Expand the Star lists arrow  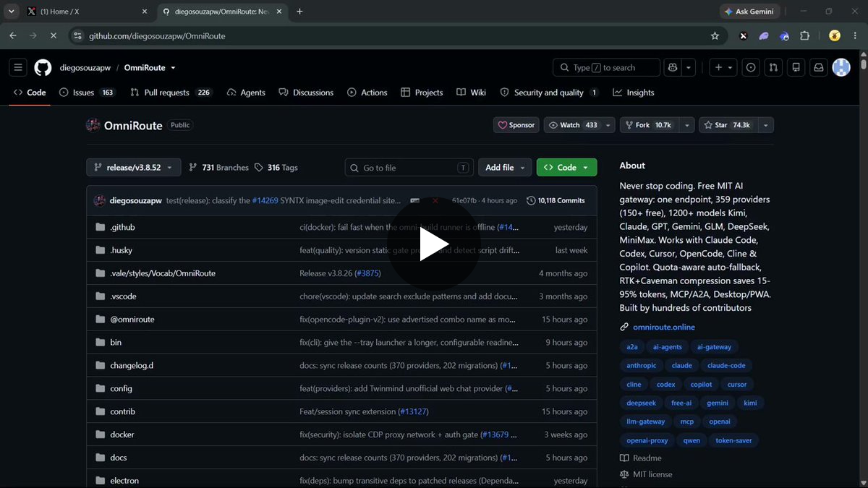(765, 125)
